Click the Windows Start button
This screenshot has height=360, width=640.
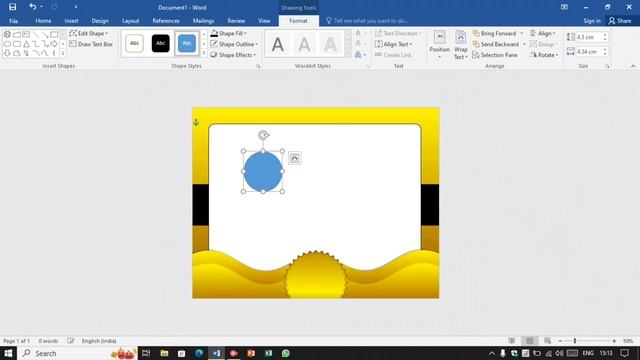coord(8,353)
